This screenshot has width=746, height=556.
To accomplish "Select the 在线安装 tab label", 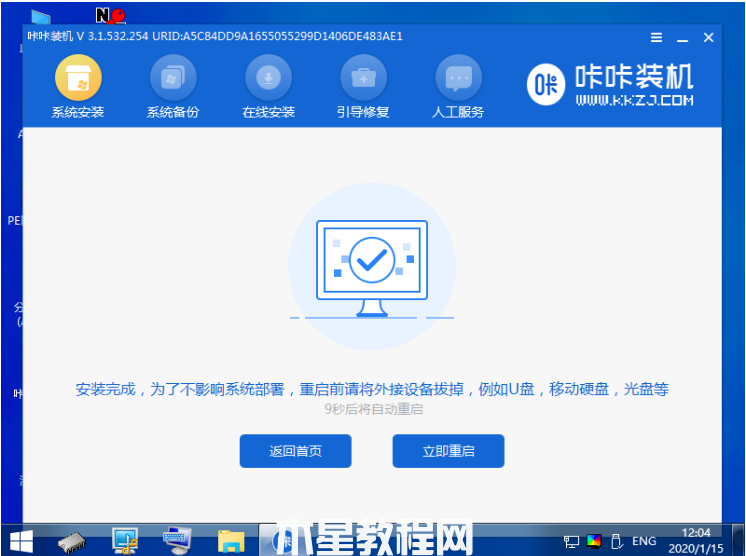I will [x=268, y=112].
